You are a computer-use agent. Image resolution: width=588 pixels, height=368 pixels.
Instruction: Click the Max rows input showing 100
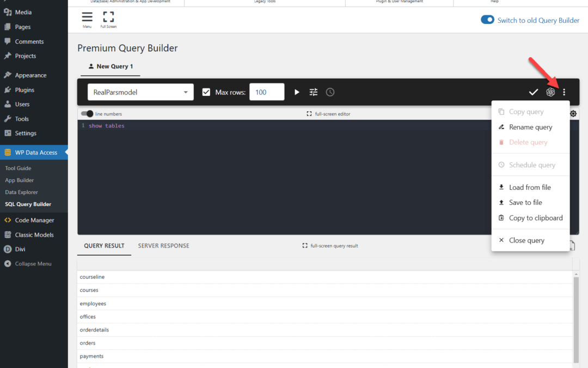coord(267,92)
